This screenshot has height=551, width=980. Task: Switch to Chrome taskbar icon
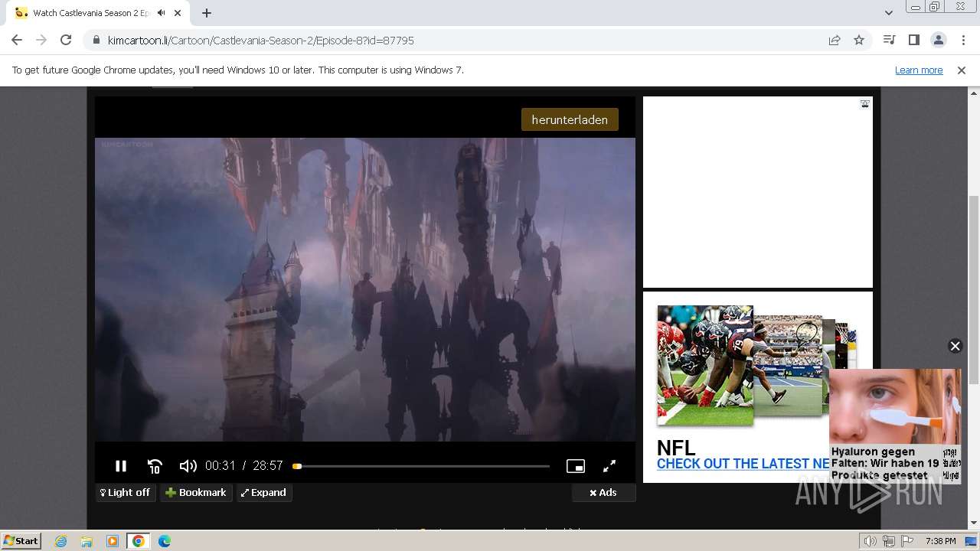tap(139, 541)
